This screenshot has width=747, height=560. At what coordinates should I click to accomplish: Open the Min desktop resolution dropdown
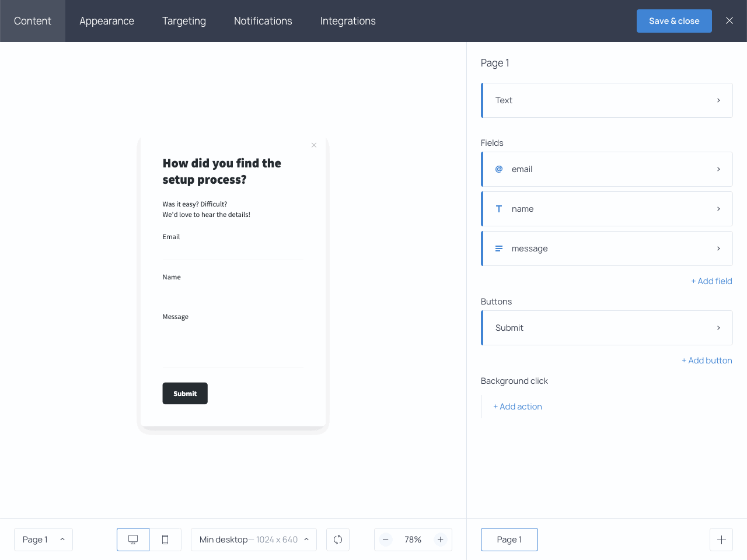point(253,540)
